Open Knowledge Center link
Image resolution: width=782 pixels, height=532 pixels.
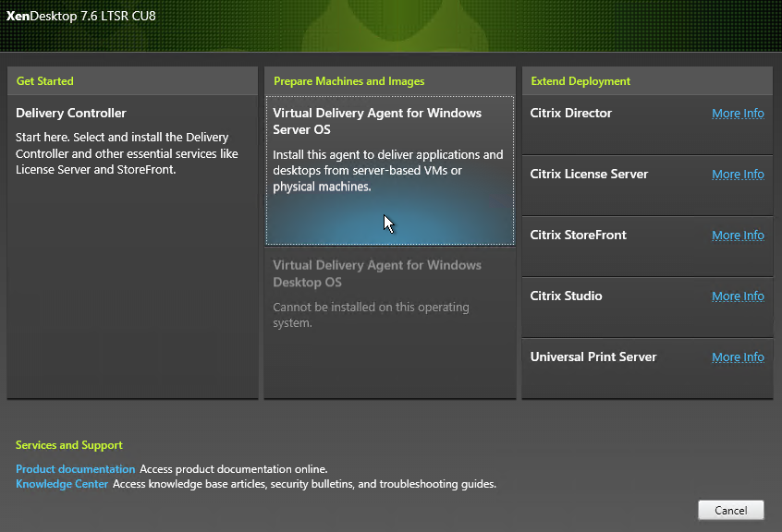pyautogui.click(x=62, y=484)
